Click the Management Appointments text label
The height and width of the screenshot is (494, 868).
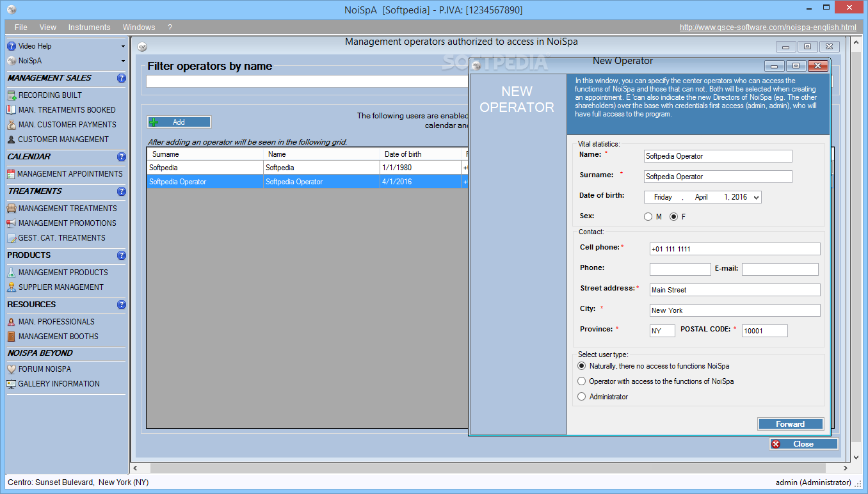click(70, 174)
